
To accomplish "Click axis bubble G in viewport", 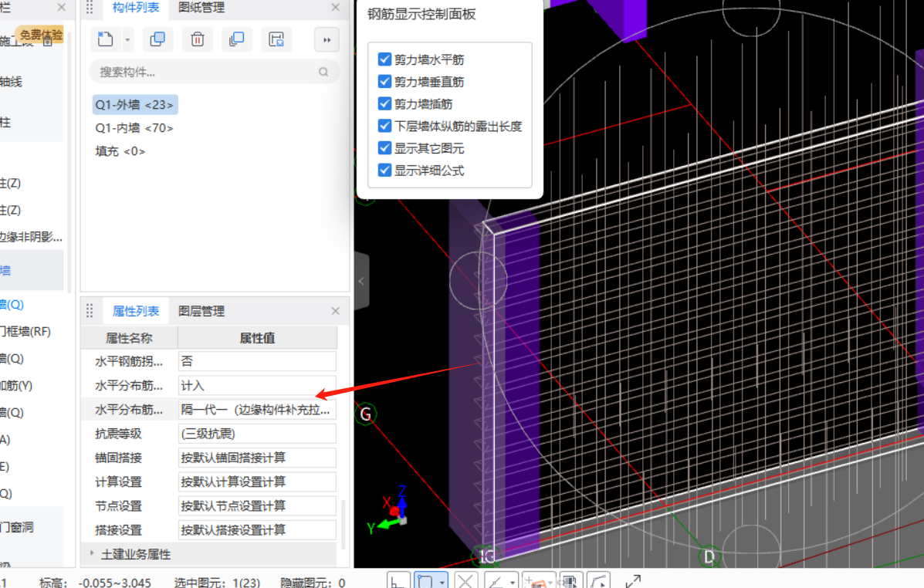I will (x=365, y=414).
